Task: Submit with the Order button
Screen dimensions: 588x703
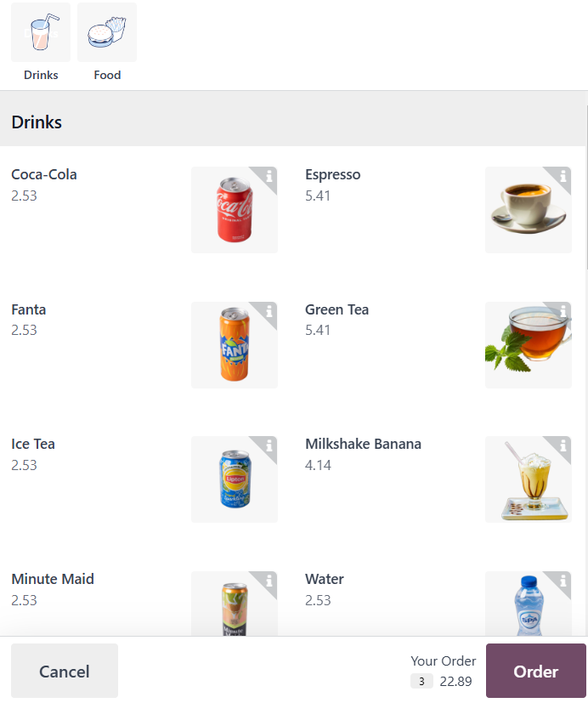Action: point(535,671)
